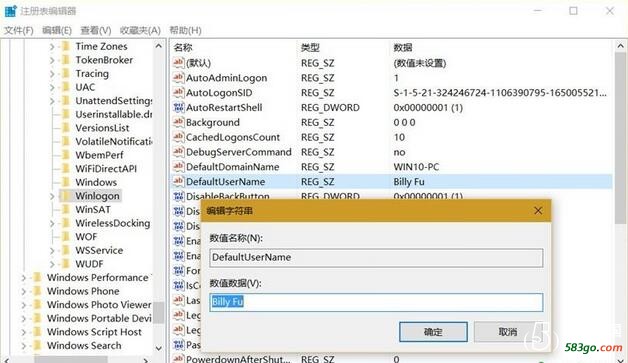Click the Winlogon folder icon
Viewport: 628px width, 363px height.
(x=65, y=196)
